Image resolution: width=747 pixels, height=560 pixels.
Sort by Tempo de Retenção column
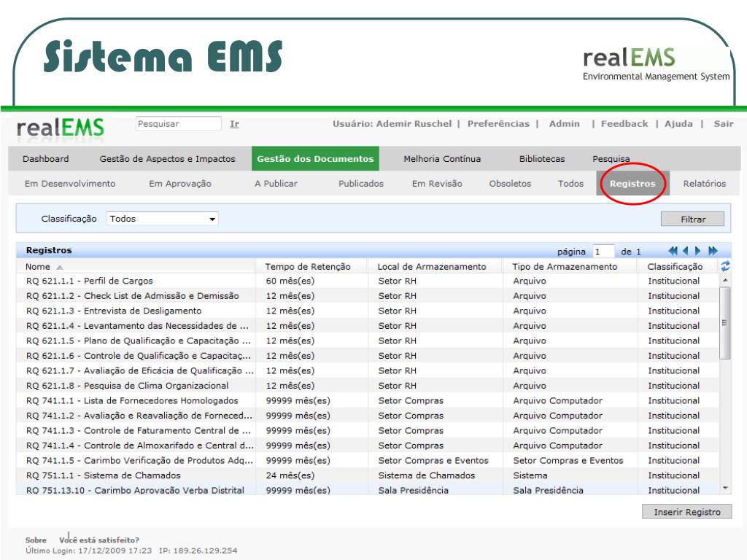[x=308, y=267]
